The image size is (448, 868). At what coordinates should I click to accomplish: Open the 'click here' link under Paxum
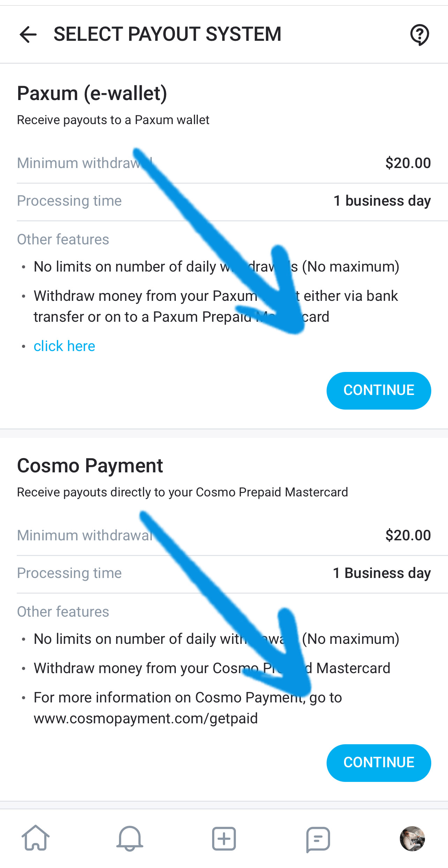click(x=64, y=345)
